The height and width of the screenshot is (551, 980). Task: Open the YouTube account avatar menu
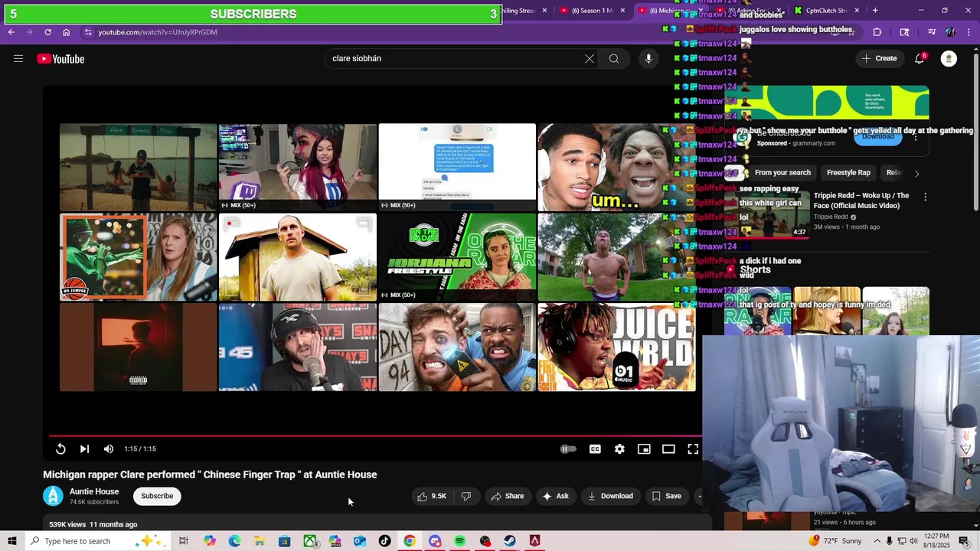[x=949, y=59]
